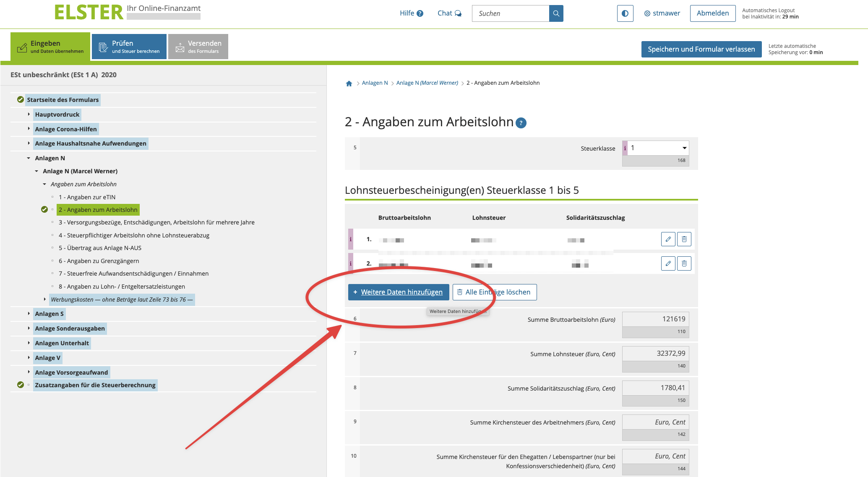Switch to the Prüfen tab

tap(129, 47)
